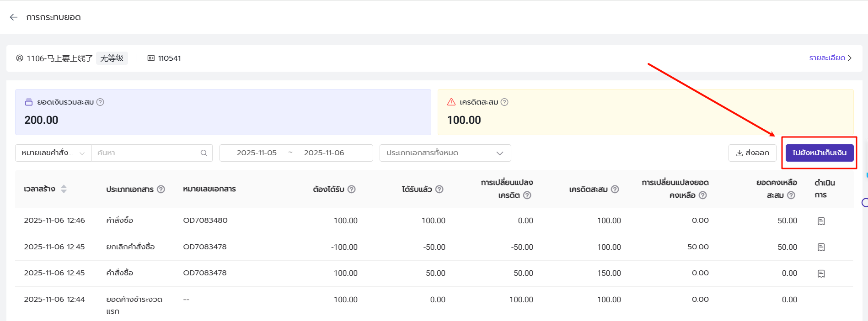Screen dimensions: 868x321
Task: Click the help icon next to เครดิตสะสม card title
Action: coord(504,102)
